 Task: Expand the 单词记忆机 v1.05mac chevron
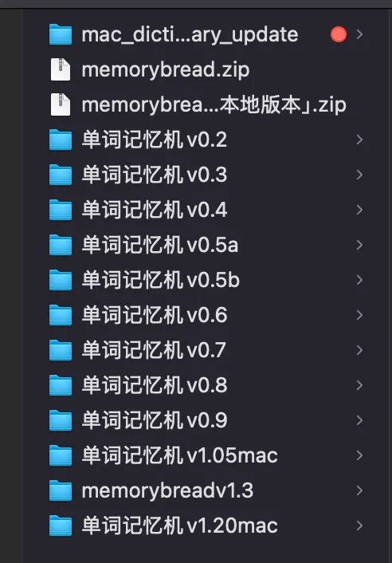click(359, 455)
